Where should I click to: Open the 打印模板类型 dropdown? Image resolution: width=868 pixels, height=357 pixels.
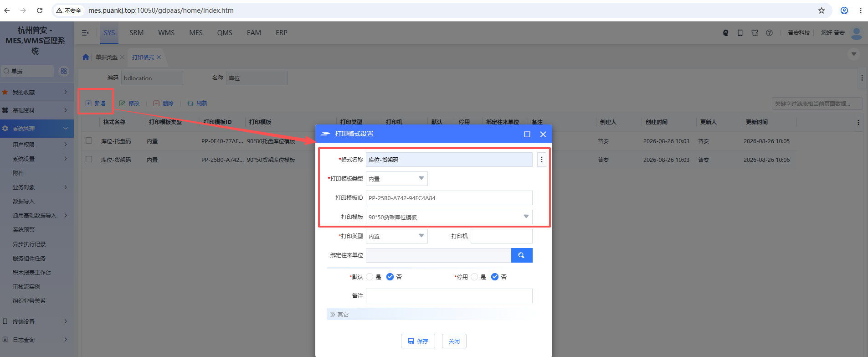397,179
